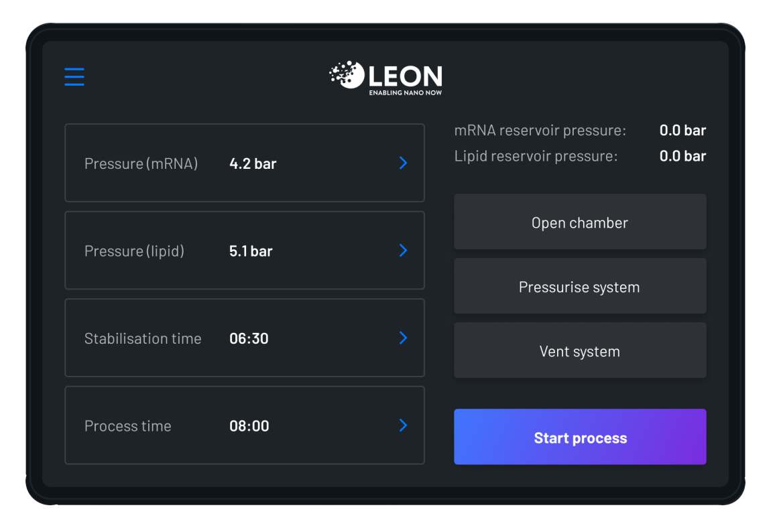Click the Lipid reservoir pressure label text

(x=536, y=156)
